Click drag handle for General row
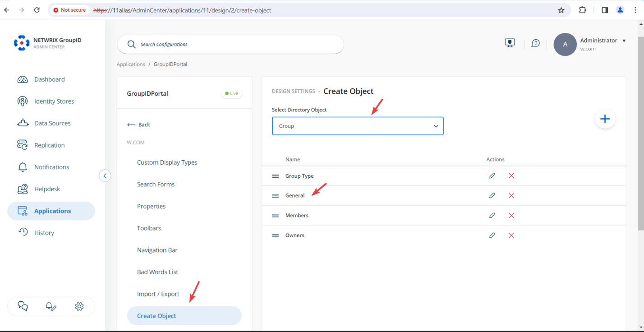 pos(275,196)
